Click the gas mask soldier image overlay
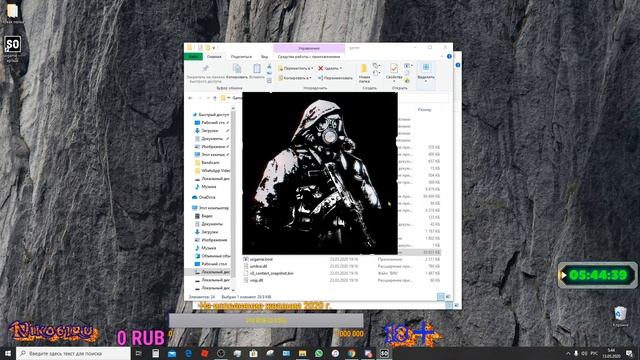Image resolution: width=640 pixels, height=360 pixels. click(x=320, y=173)
